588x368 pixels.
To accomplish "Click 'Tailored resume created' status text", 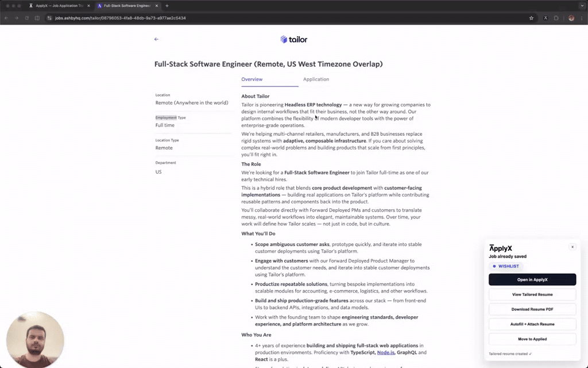I will coord(510,354).
